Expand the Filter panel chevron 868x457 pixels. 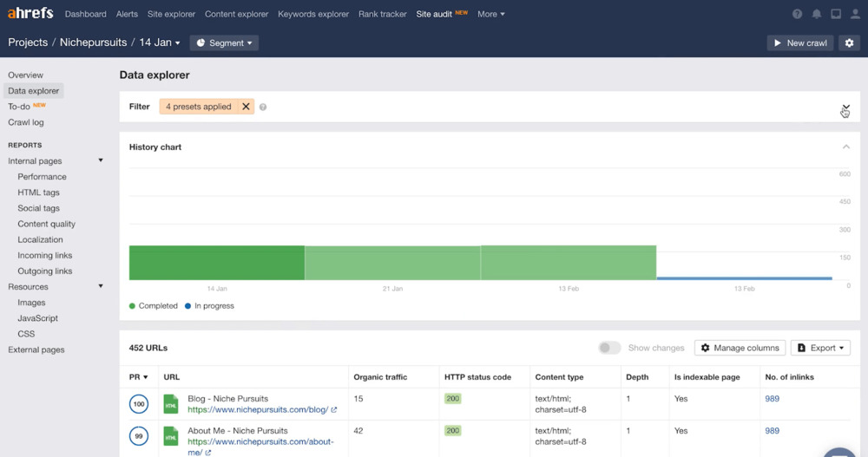[845, 108]
